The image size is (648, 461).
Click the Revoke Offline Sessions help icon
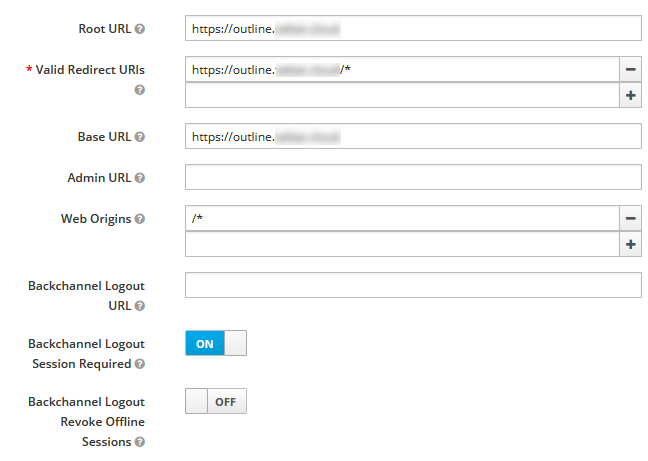[x=140, y=442]
